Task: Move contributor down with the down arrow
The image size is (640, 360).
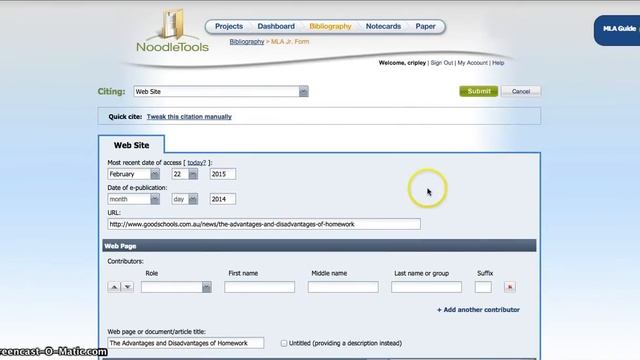Action: 127,287
